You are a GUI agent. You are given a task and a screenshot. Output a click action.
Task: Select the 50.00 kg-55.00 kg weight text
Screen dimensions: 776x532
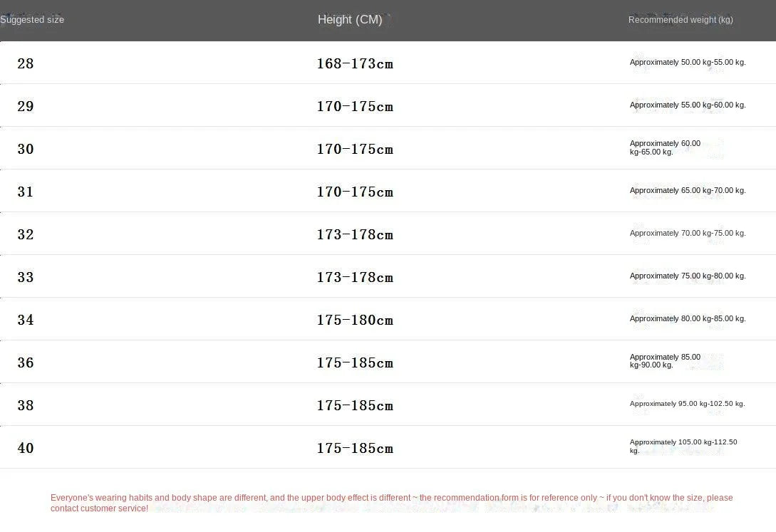tap(688, 63)
